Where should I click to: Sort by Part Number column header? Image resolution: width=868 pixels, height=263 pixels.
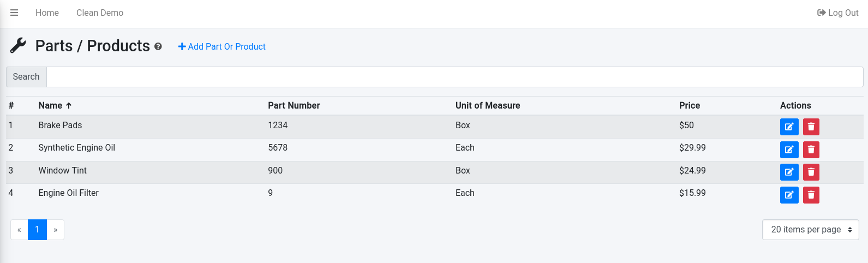pyautogui.click(x=294, y=105)
